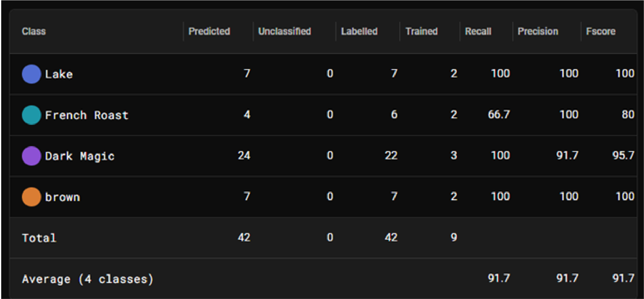The height and width of the screenshot is (299, 644).
Task: Select the brown class row label
Action: coord(63,197)
